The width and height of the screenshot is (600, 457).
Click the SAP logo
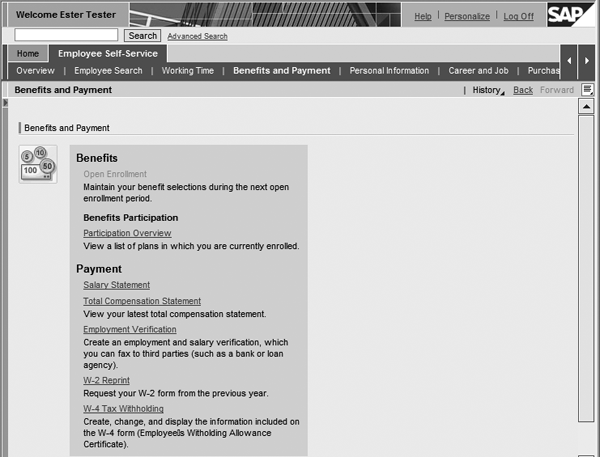[571, 15]
